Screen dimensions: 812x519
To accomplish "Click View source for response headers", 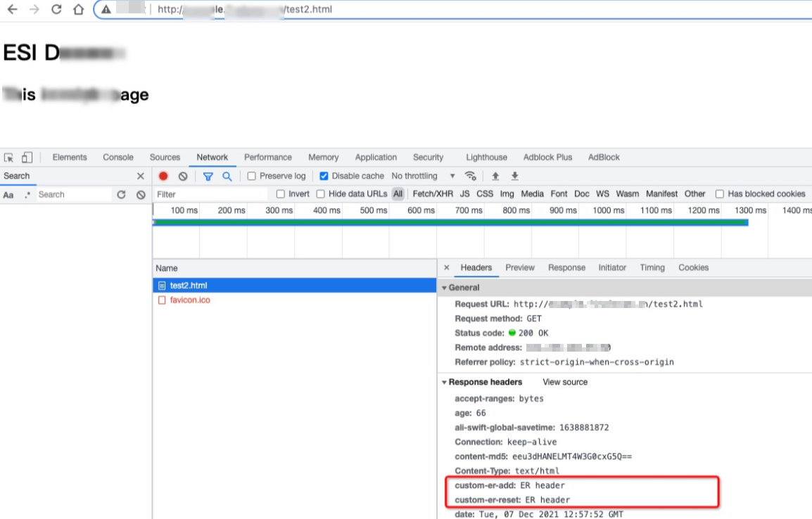I will [565, 383].
